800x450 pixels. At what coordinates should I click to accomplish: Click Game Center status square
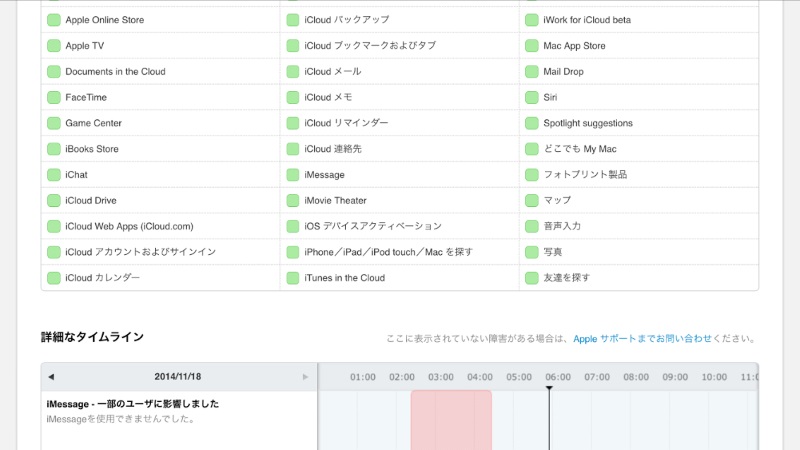pyautogui.click(x=54, y=123)
